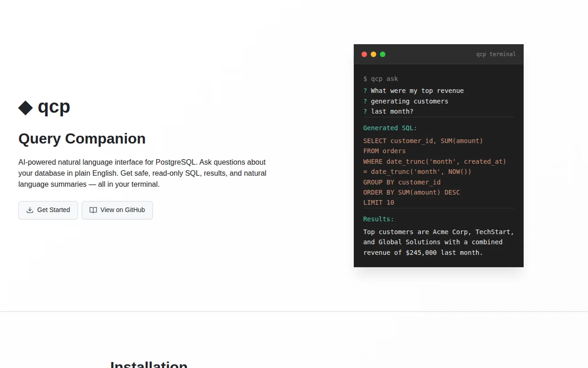
Task: Click 'revenue of $245,000 last month.' line
Action: tap(423, 253)
